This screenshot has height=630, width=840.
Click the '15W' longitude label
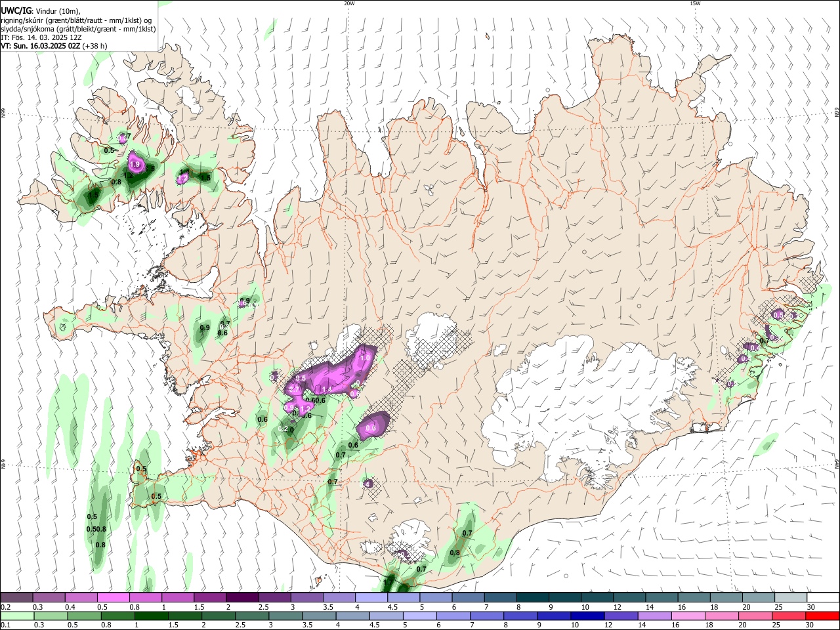coord(695,3)
